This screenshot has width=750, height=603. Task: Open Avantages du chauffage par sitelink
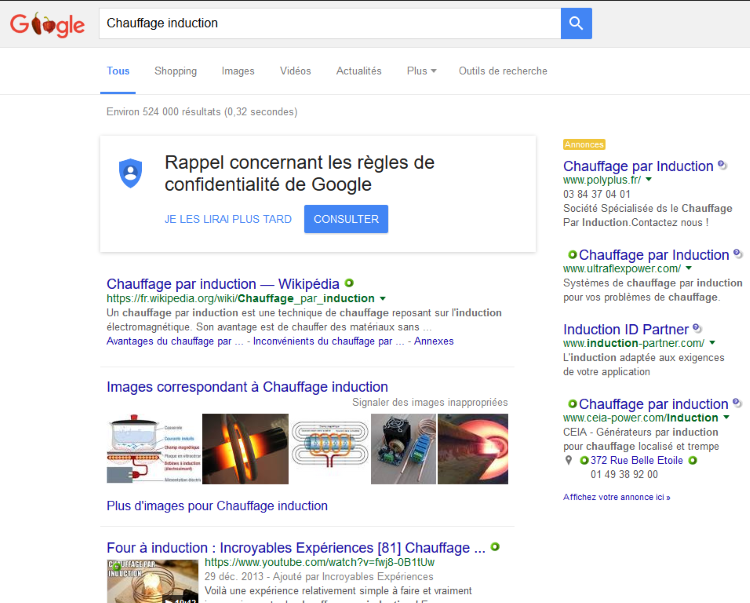[175, 341]
